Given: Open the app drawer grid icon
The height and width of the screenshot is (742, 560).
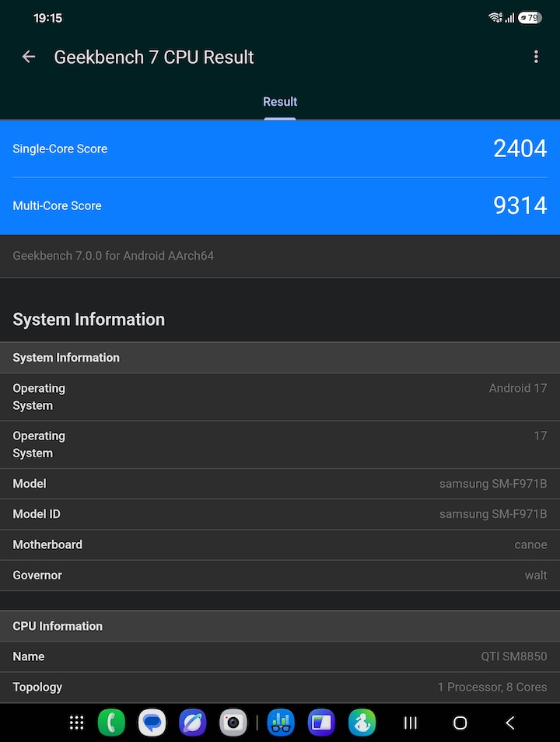Looking at the screenshot, I should [77, 723].
